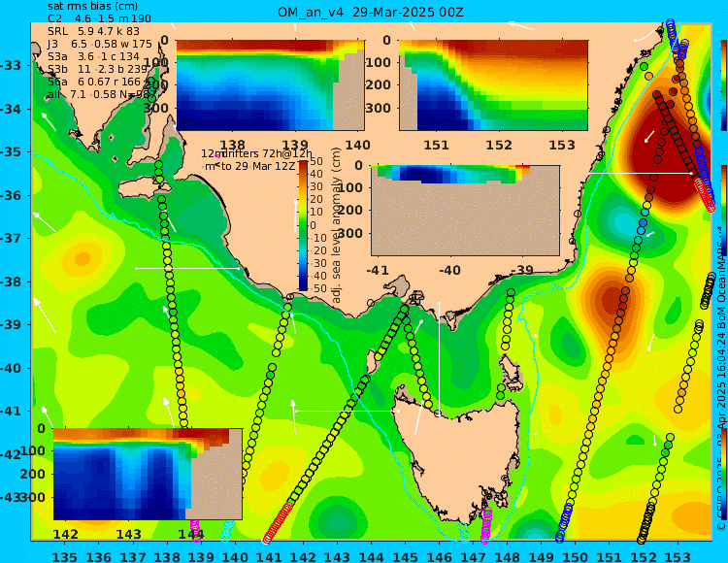Click longitude label 137 on the bottom axis
This screenshot has height=563, width=728.
pyautogui.click(x=133, y=556)
